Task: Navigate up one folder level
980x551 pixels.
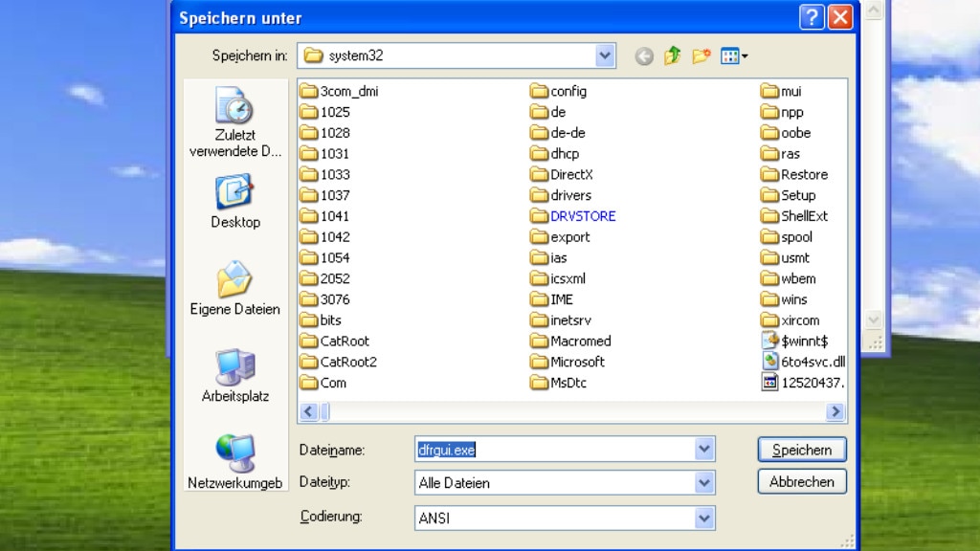Action: point(672,55)
